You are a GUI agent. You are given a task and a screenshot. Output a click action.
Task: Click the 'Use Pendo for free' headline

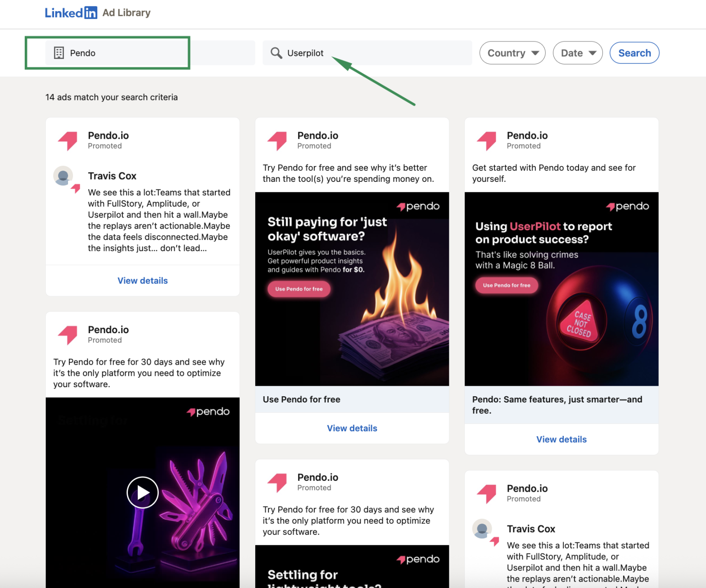pyautogui.click(x=302, y=399)
